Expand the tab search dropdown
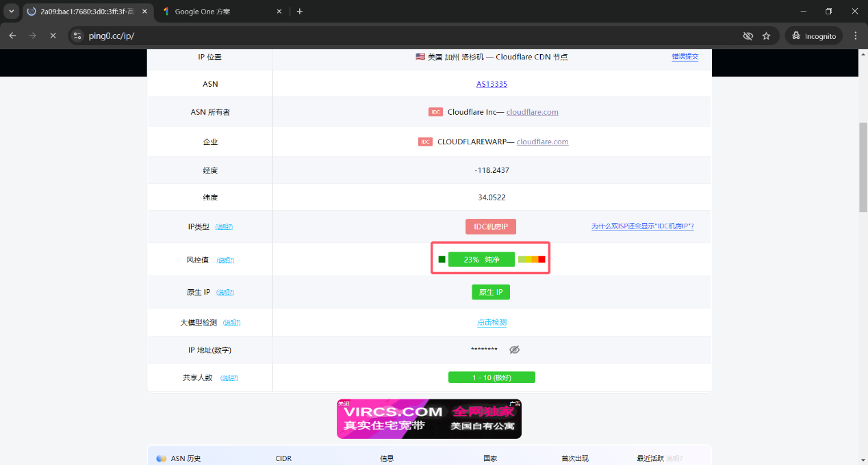The image size is (868, 465). click(x=11, y=11)
